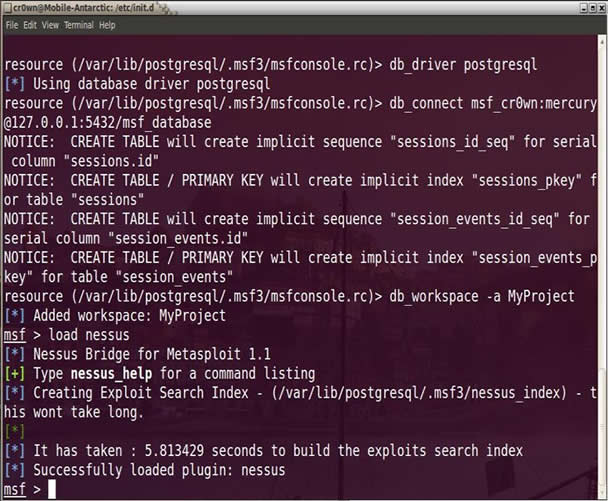Click the 'or table "sessions"' line
The height and width of the screenshot is (501, 608).
74,200
